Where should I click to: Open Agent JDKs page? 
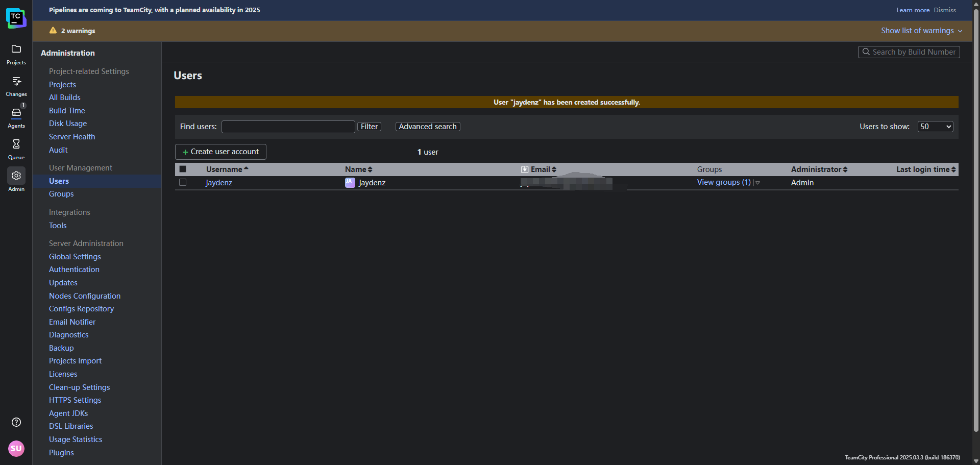click(68, 413)
